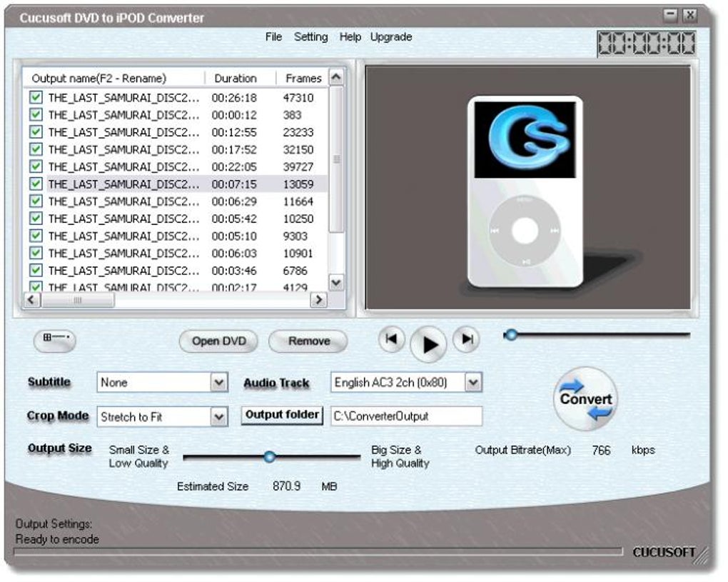Screen dimensions: 728x582
Task: Click the horizontal scroll left arrow
Action: [31, 300]
